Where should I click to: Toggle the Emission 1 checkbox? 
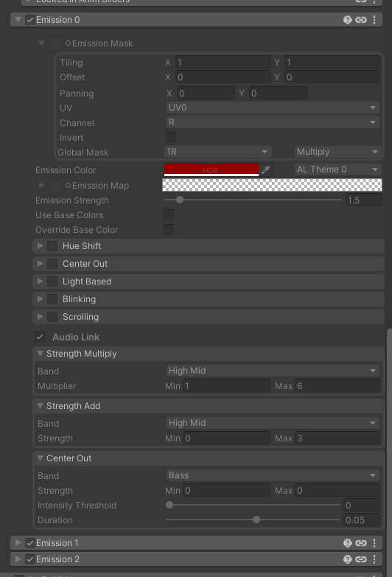click(29, 543)
